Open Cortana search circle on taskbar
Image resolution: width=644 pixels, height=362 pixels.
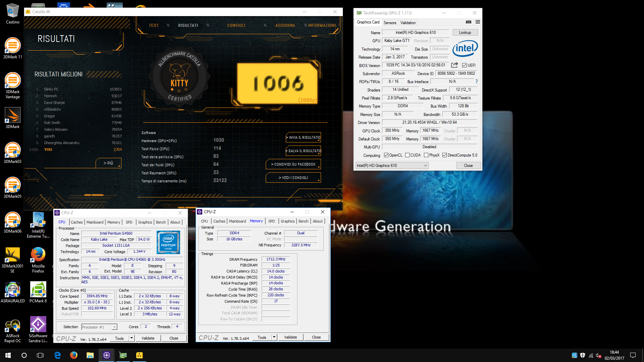pyautogui.click(x=24, y=355)
